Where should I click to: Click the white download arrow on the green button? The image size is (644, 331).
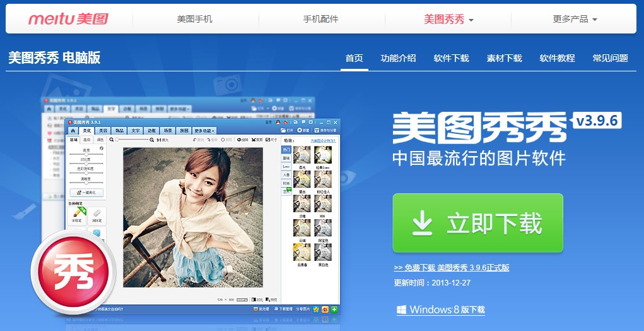click(x=422, y=223)
